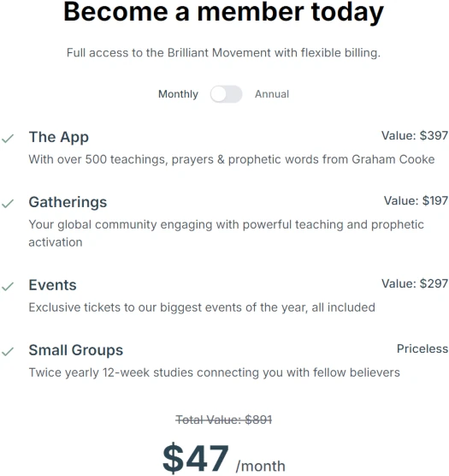
Task: Click the Small Groups feature heading
Action: [76, 350]
